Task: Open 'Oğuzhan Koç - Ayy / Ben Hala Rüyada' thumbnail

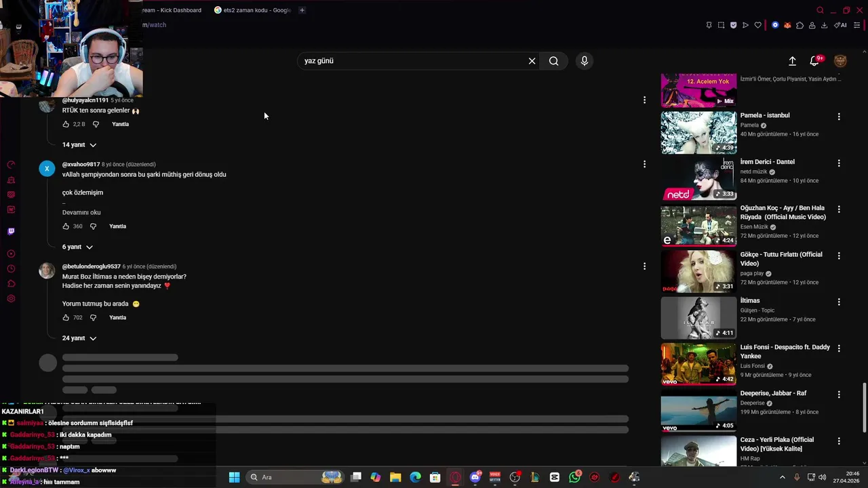Action: 698,225
